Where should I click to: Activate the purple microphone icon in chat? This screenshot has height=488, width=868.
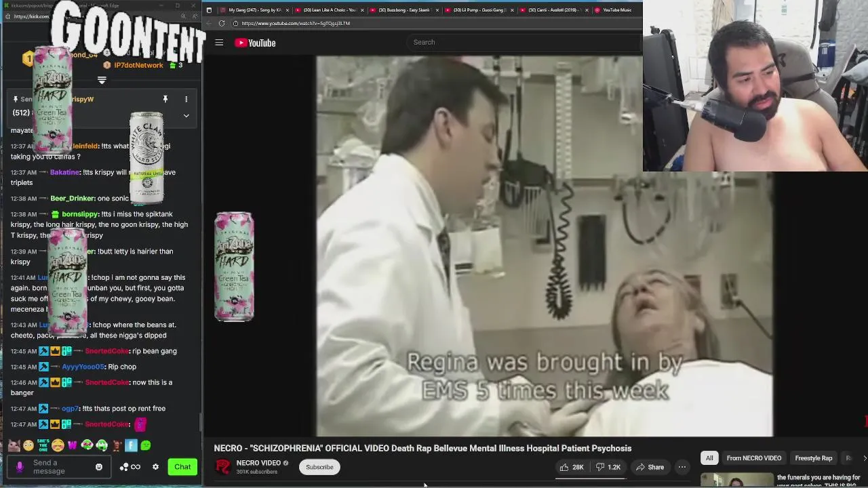pos(20,467)
